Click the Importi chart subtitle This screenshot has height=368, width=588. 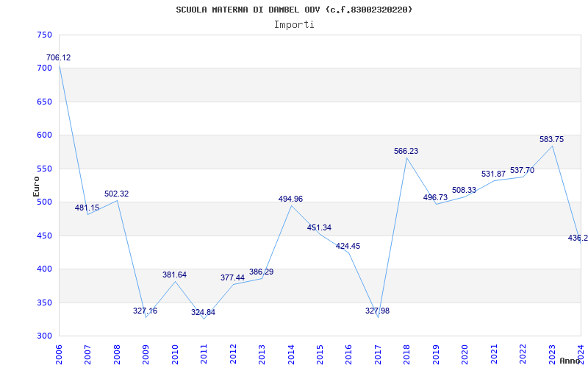click(294, 25)
